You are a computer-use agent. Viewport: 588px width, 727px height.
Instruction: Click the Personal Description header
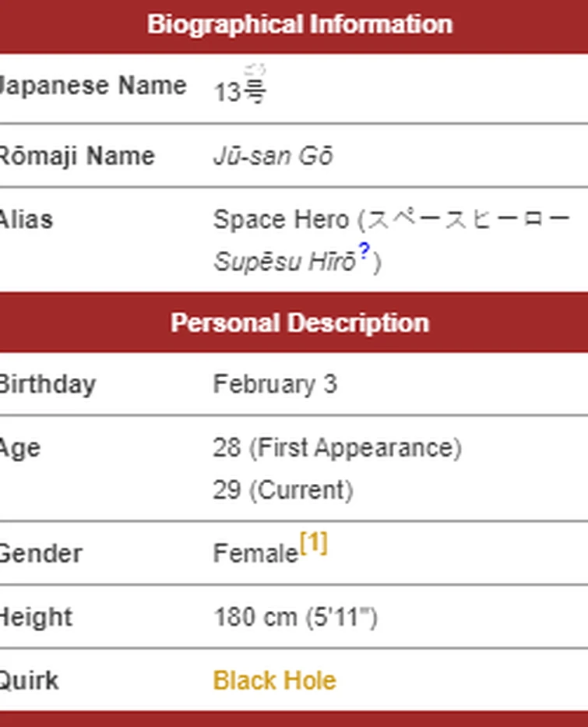click(x=300, y=323)
